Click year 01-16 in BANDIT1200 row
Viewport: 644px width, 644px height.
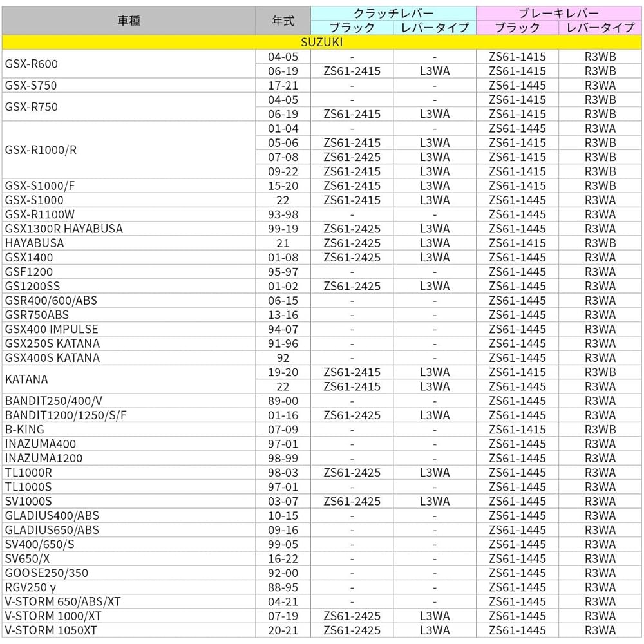283,415
